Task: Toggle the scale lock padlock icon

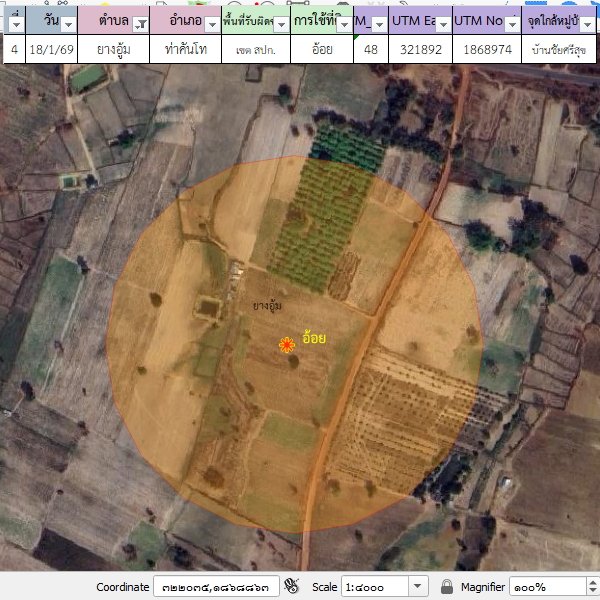Action: tap(446, 586)
